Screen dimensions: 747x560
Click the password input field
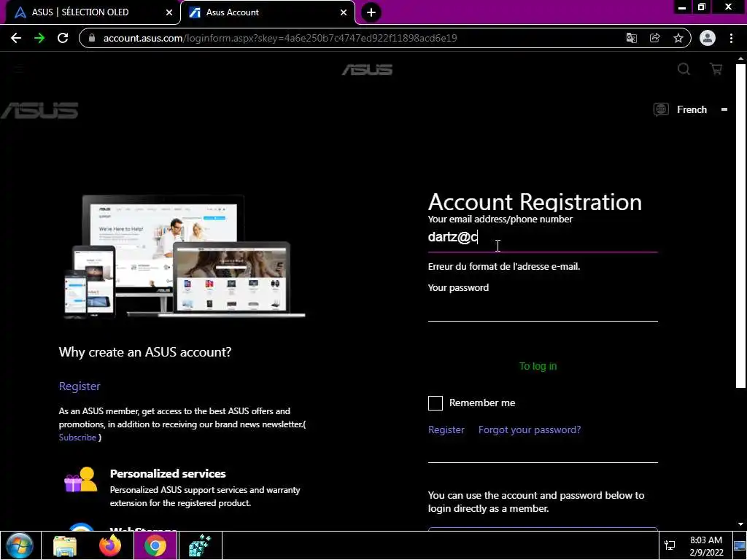(x=543, y=308)
